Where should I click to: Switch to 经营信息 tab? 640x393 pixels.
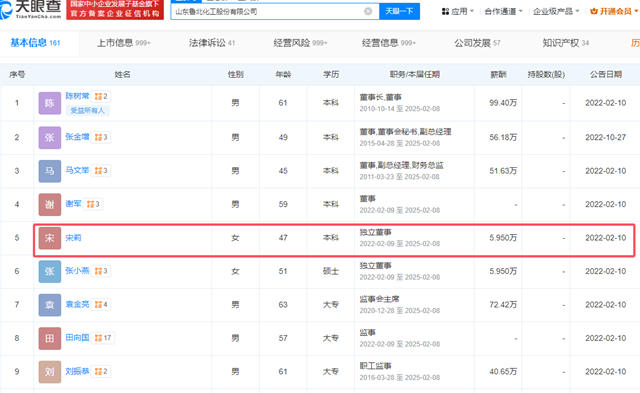(x=389, y=43)
